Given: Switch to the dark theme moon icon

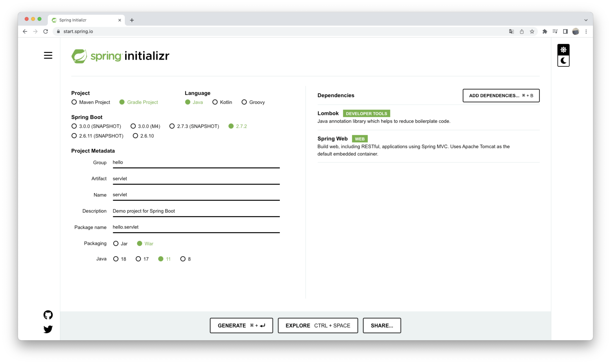Looking at the screenshot, I should click(563, 61).
